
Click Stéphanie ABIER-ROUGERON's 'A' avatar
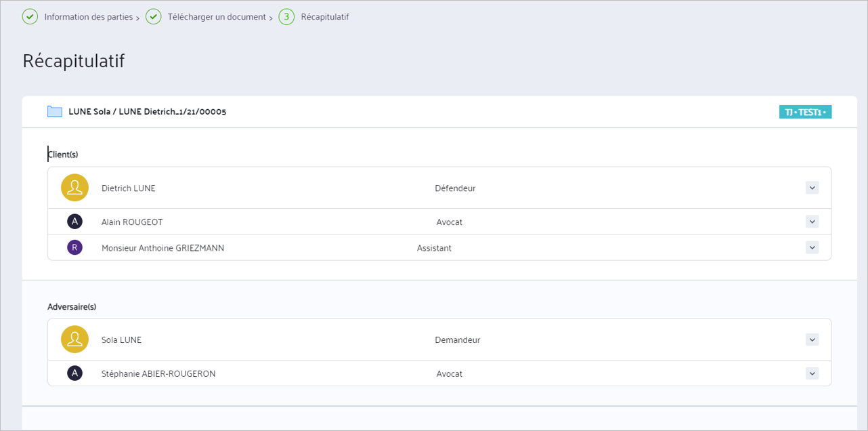pos(74,373)
